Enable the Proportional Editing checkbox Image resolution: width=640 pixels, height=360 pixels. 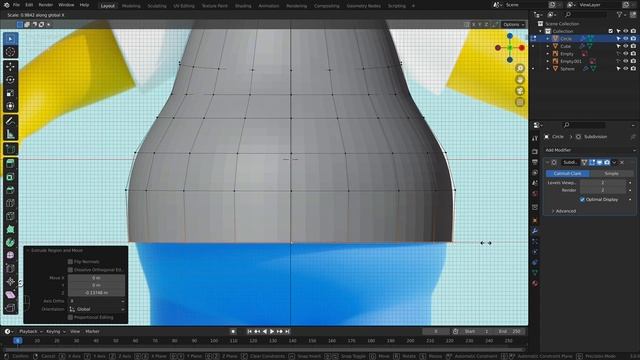pos(70,317)
